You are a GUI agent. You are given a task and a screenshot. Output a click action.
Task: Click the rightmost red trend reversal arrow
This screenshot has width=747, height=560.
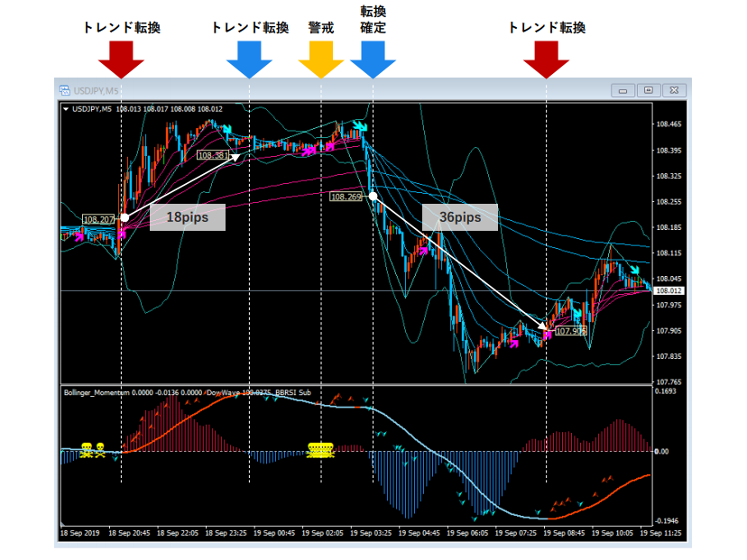[546, 60]
